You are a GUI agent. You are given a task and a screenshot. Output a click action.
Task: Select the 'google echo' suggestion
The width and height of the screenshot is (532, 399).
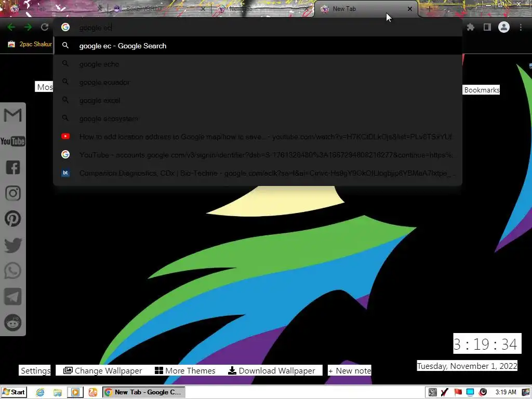pyautogui.click(x=258, y=64)
